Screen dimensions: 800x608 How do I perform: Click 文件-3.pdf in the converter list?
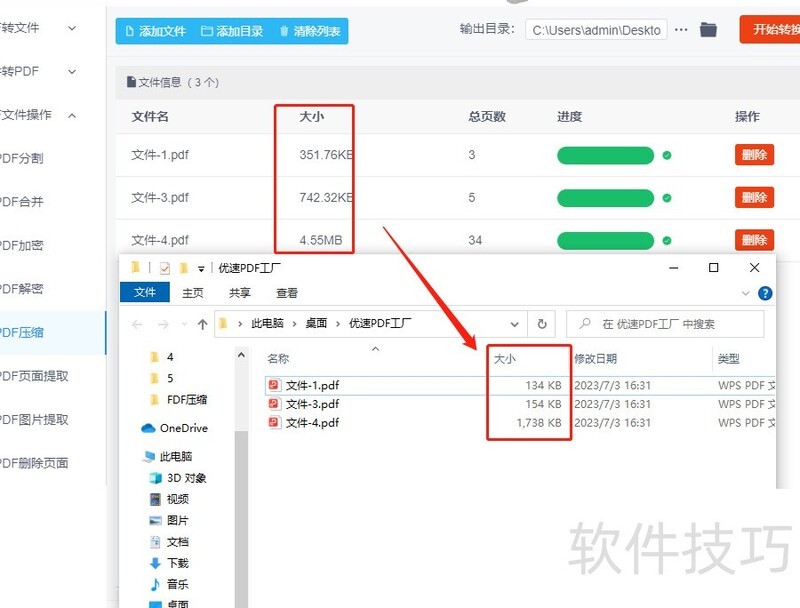(x=160, y=197)
